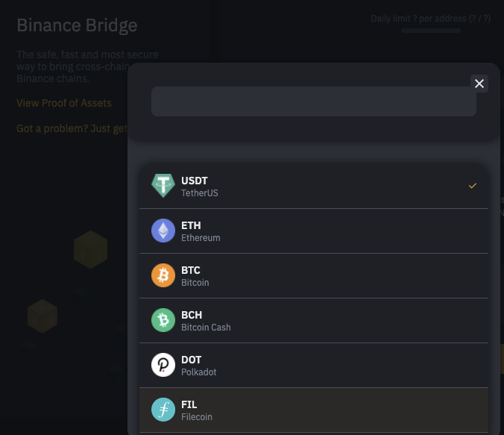Close the token selection dialog
Screen dimensions: 504x435
479,84
